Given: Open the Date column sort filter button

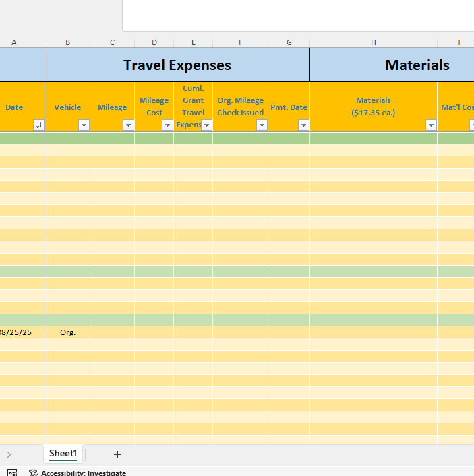Looking at the screenshot, I should [38, 125].
